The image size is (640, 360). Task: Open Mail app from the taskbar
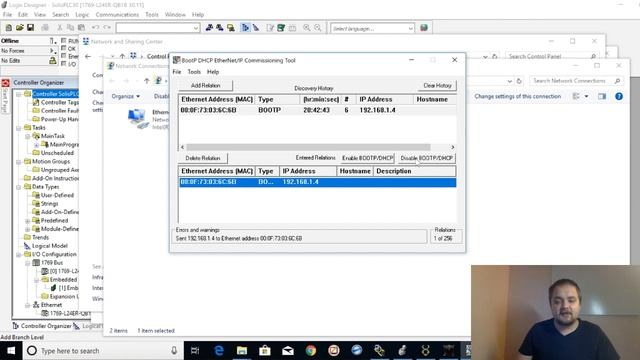tap(288, 351)
